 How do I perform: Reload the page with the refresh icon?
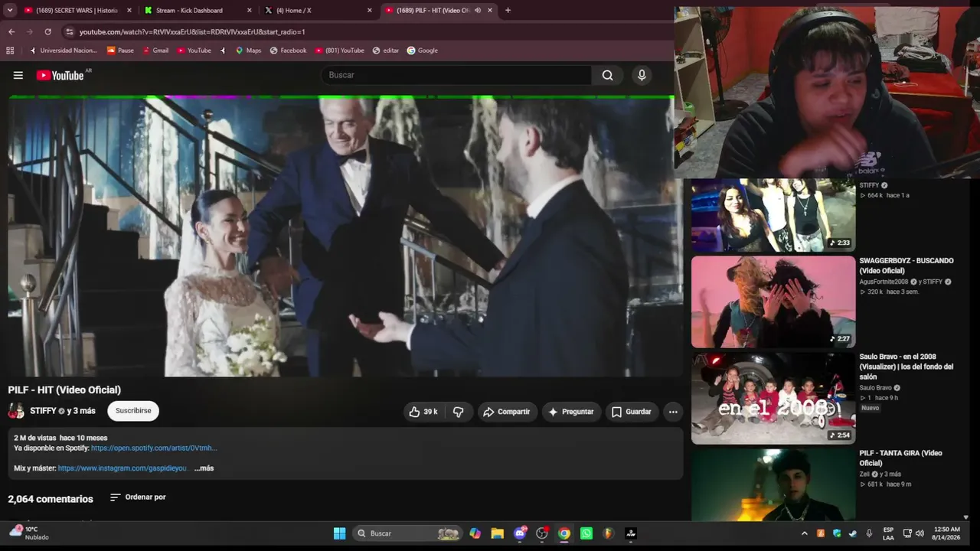[x=47, y=31]
